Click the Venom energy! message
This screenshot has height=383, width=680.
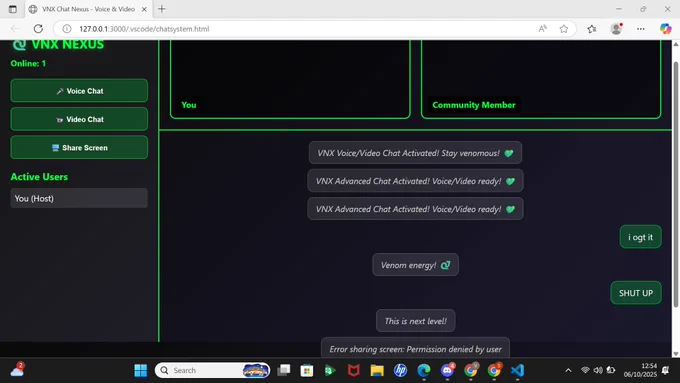[415, 265]
